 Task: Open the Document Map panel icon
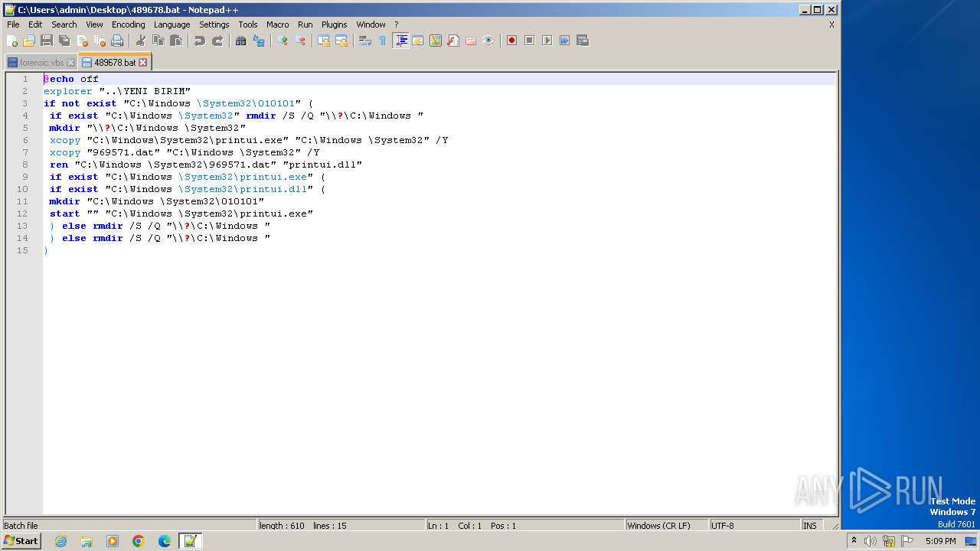435,41
